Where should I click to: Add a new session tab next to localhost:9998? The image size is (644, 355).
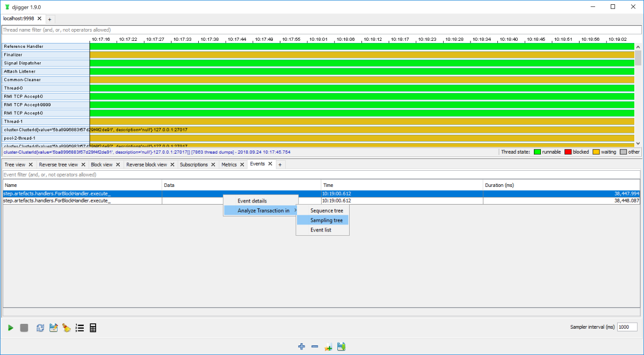49,19
